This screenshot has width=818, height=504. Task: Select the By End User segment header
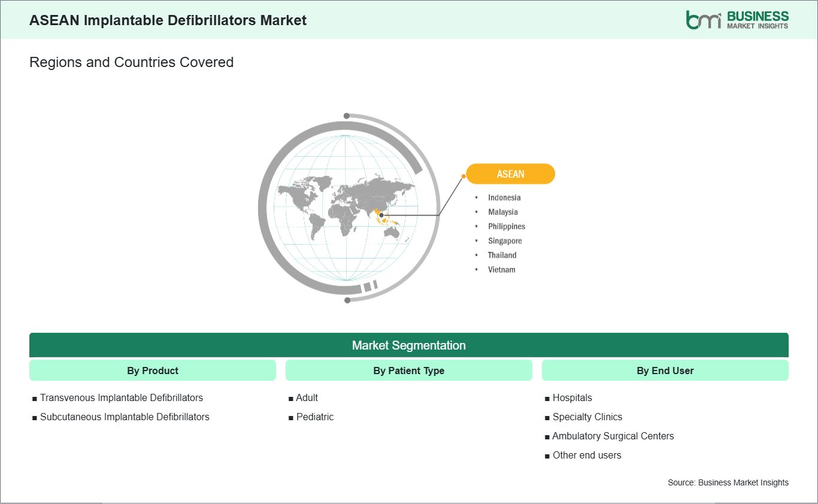665,371
